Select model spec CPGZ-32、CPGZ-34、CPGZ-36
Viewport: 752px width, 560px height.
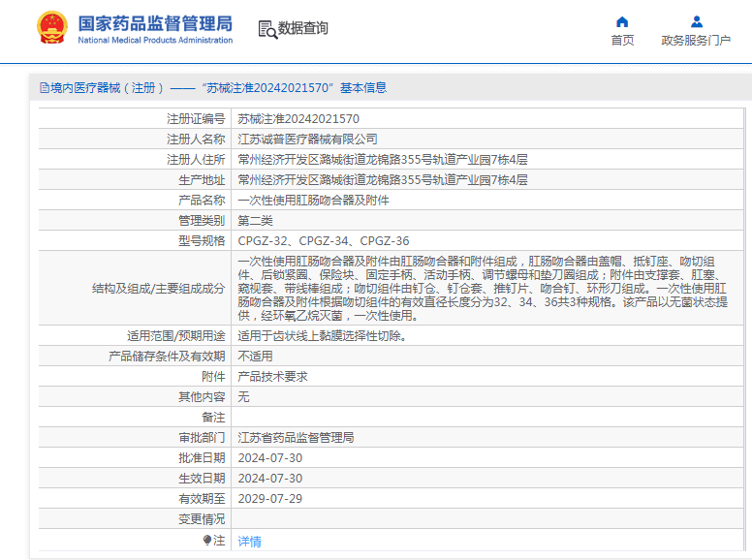(324, 241)
